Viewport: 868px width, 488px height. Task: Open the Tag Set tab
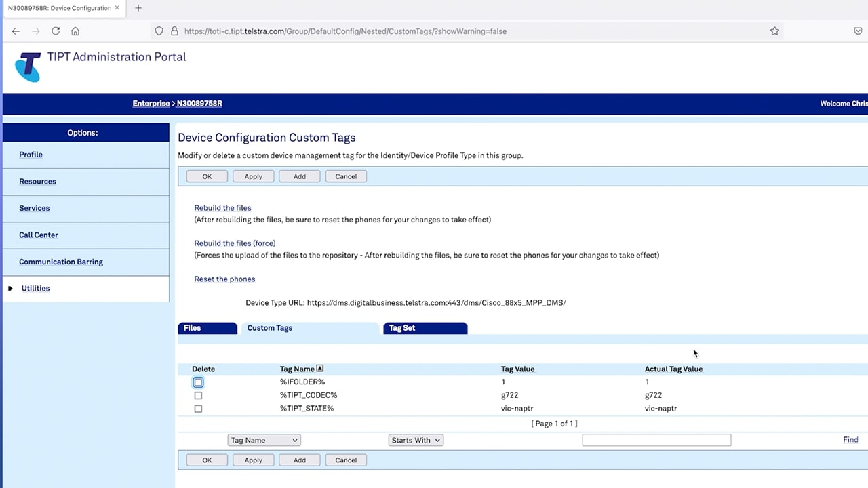point(402,328)
